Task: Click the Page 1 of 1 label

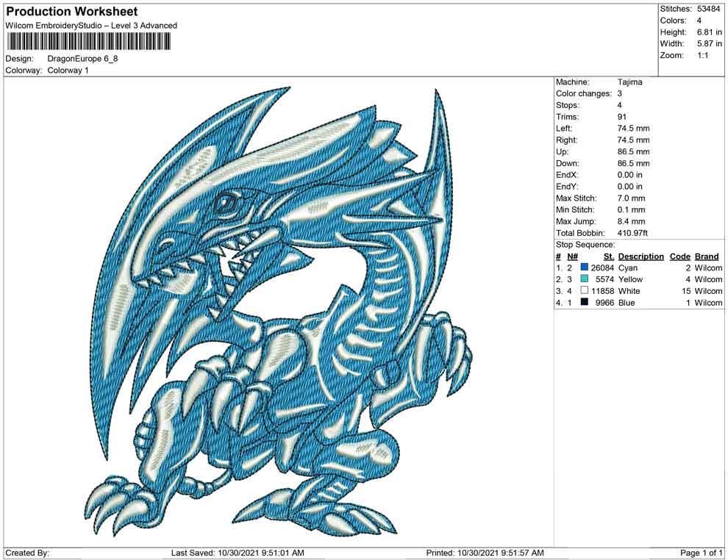Action: pyautogui.click(x=699, y=552)
